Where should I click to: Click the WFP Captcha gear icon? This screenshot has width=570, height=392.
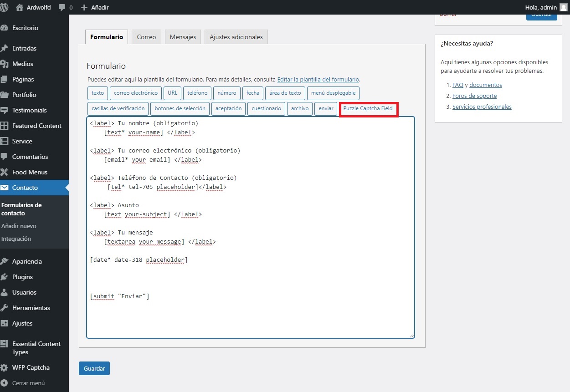tap(5, 367)
